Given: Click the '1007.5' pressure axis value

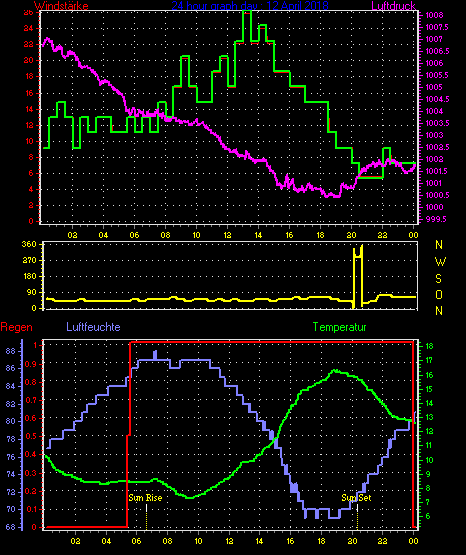Looking at the screenshot, I should [x=437, y=27].
